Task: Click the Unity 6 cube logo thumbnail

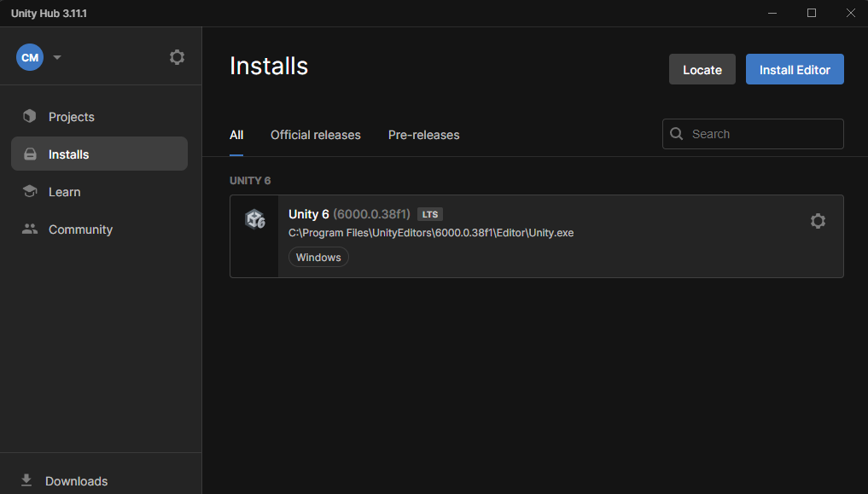Action: click(x=254, y=219)
